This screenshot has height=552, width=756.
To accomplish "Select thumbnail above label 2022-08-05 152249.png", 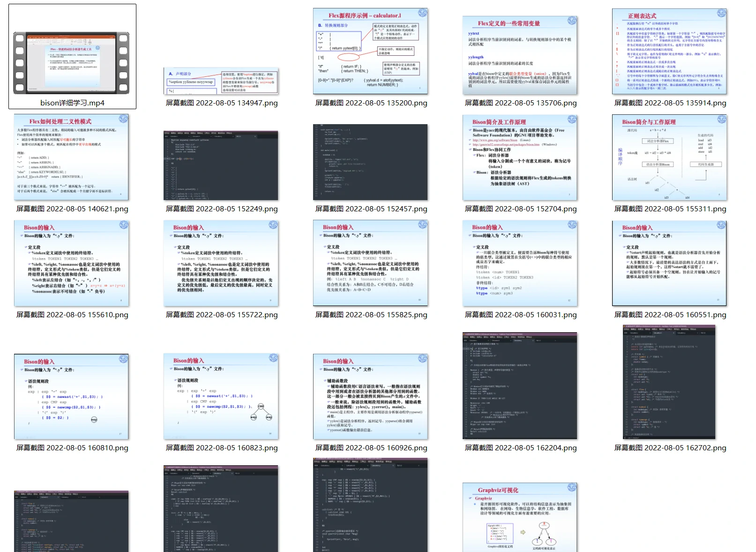I will [221, 166].
